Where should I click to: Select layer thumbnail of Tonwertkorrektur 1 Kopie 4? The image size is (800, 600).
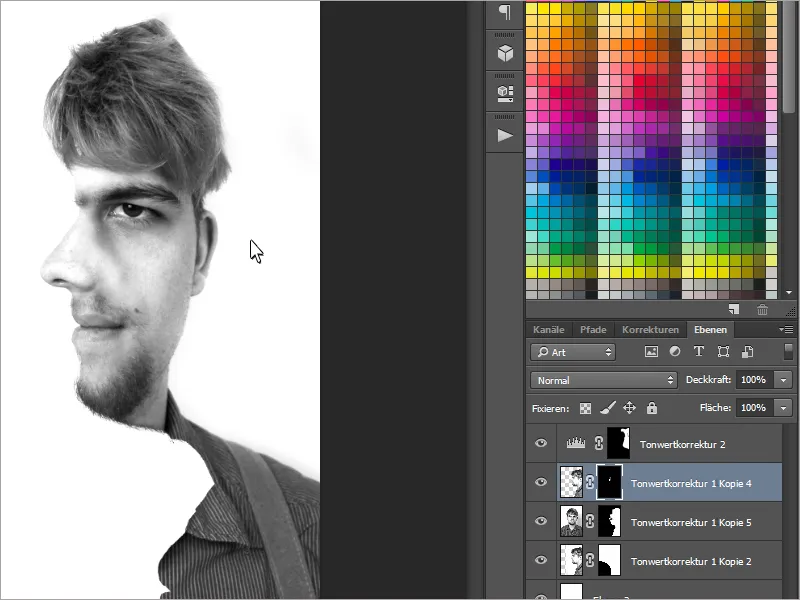coord(571,482)
